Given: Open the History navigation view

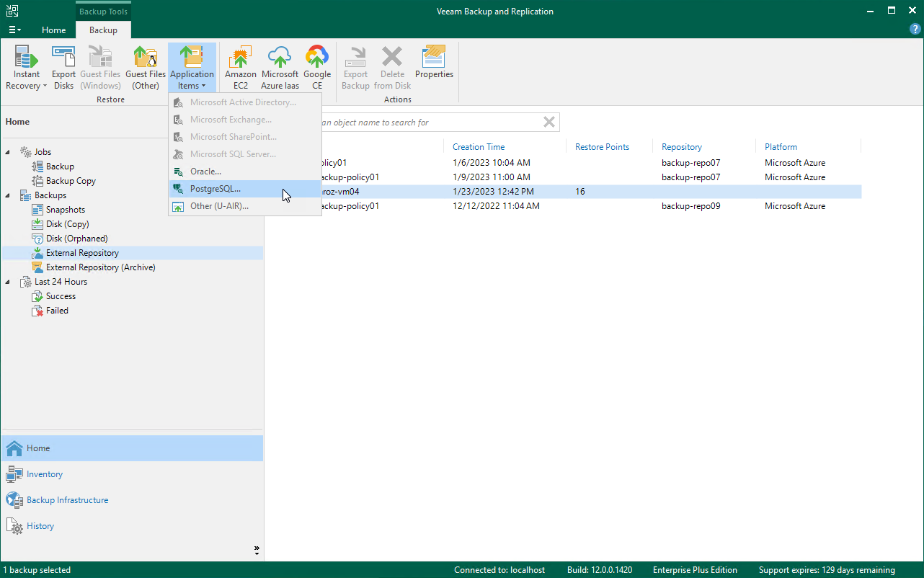Looking at the screenshot, I should point(132,526).
